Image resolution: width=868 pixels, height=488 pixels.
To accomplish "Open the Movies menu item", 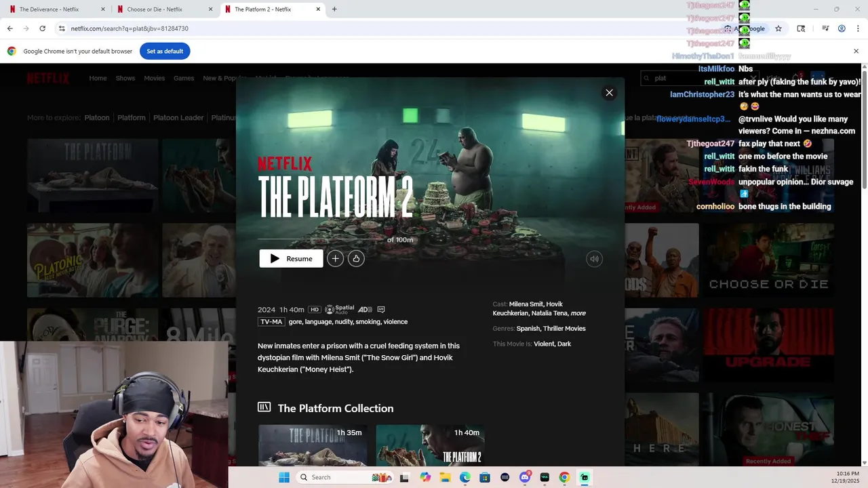I will [x=154, y=78].
